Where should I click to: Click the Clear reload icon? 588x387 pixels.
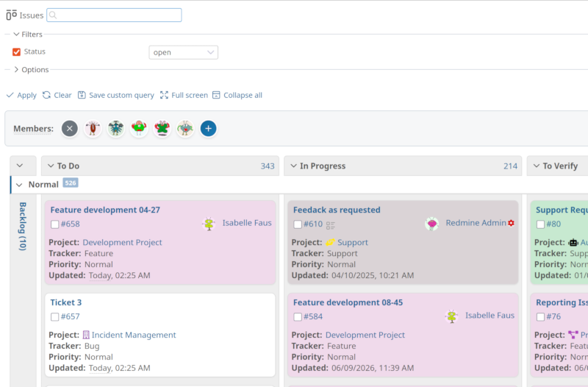point(46,95)
